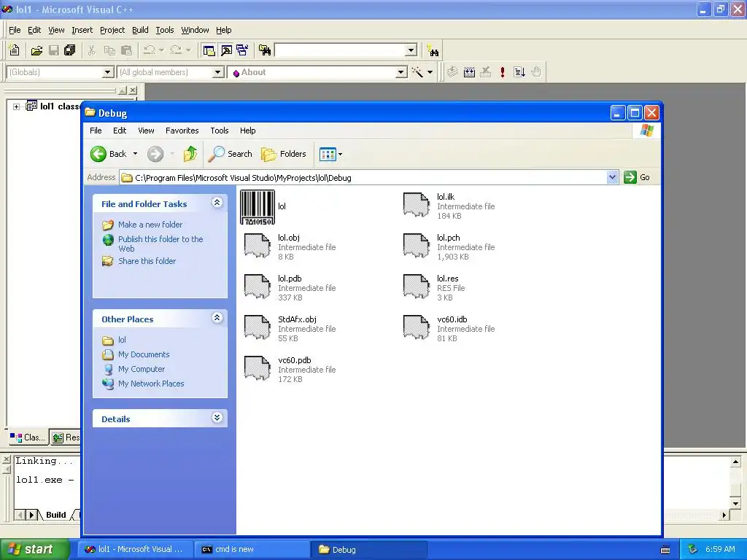The width and height of the screenshot is (747, 560).
Task: Open the WizardBar actions dropdown arrow
Action: tap(430, 72)
